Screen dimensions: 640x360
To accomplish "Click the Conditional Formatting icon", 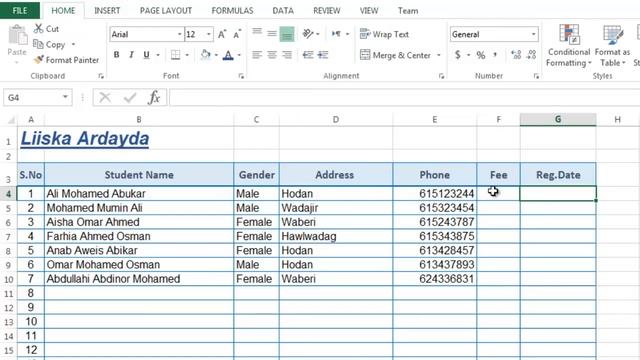I will tap(569, 34).
